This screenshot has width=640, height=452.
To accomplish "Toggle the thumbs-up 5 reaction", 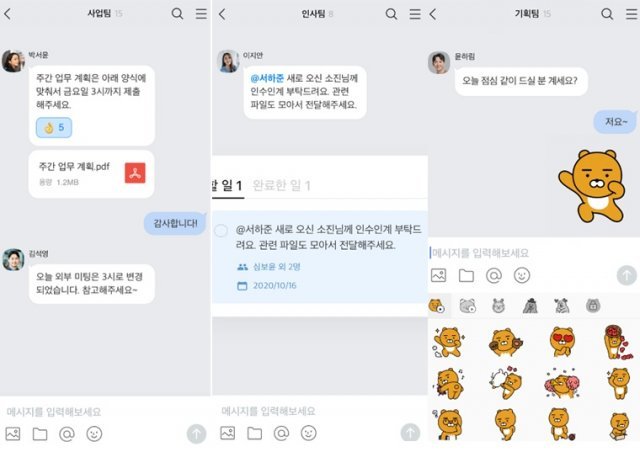I will point(54,127).
